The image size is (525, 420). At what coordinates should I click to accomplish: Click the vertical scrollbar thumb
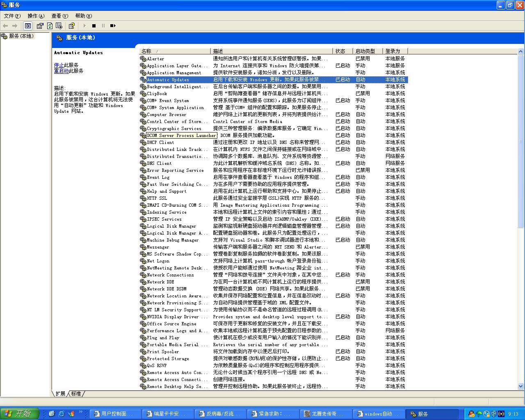click(x=521, y=142)
